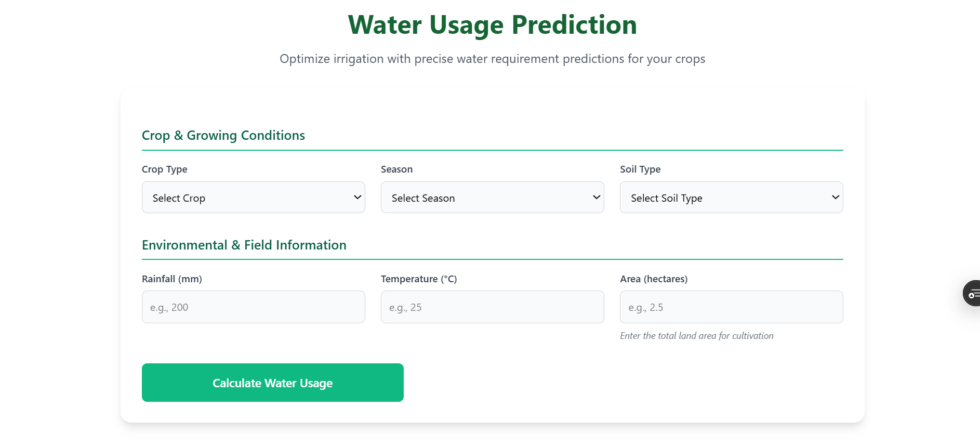Viewport: 980px width, 446px height.
Task: Click the Area (hectares) input field
Action: [731, 307]
